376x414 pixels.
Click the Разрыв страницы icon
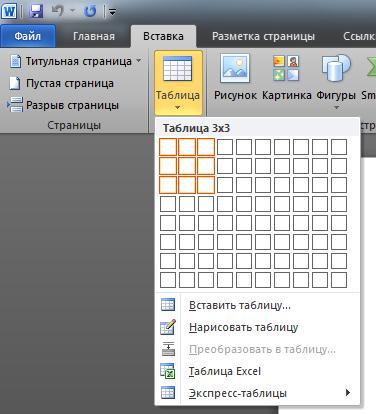click(x=15, y=105)
